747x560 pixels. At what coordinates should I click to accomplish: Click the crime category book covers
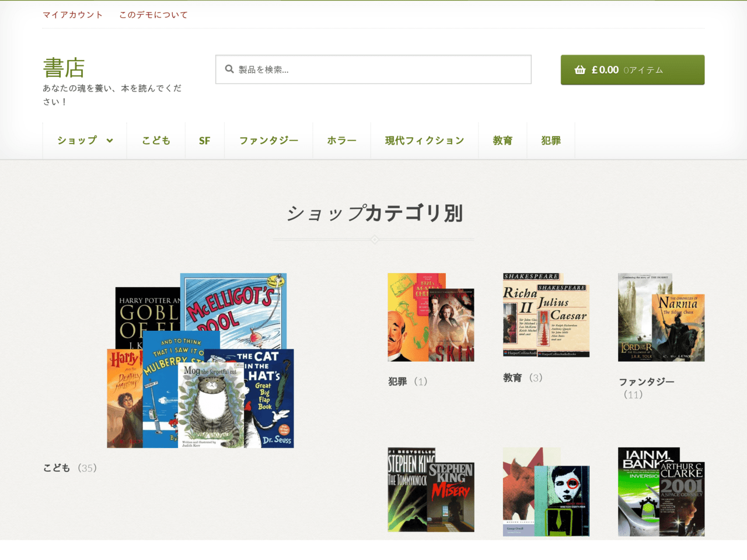tap(431, 317)
